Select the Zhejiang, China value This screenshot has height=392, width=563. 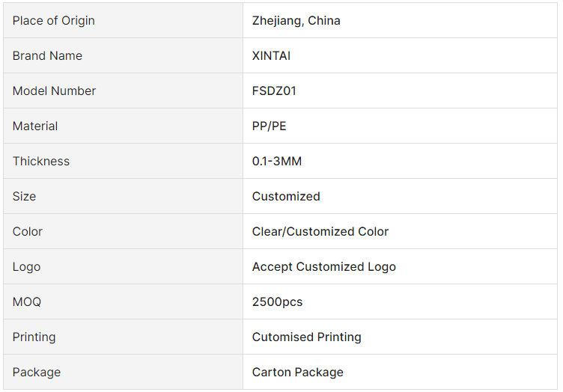point(296,21)
